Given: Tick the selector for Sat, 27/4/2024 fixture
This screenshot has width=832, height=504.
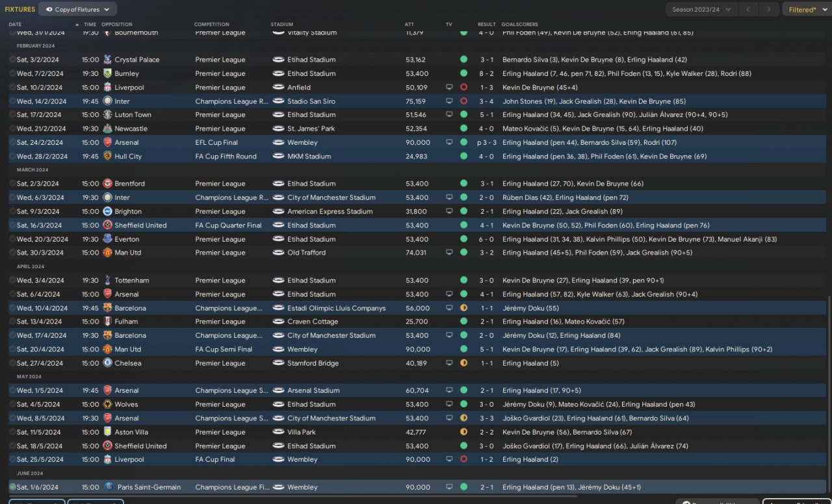Looking at the screenshot, I should (12, 363).
